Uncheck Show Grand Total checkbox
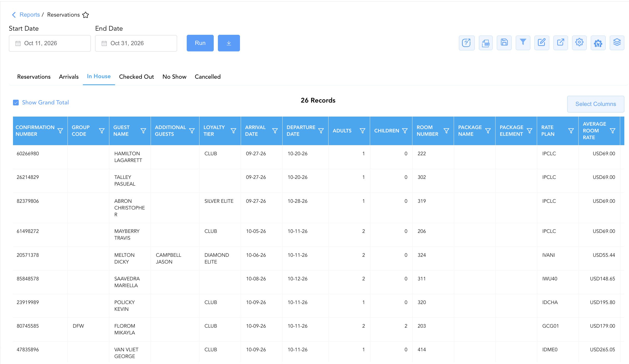Viewport: 629px width, 364px height. [x=16, y=103]
